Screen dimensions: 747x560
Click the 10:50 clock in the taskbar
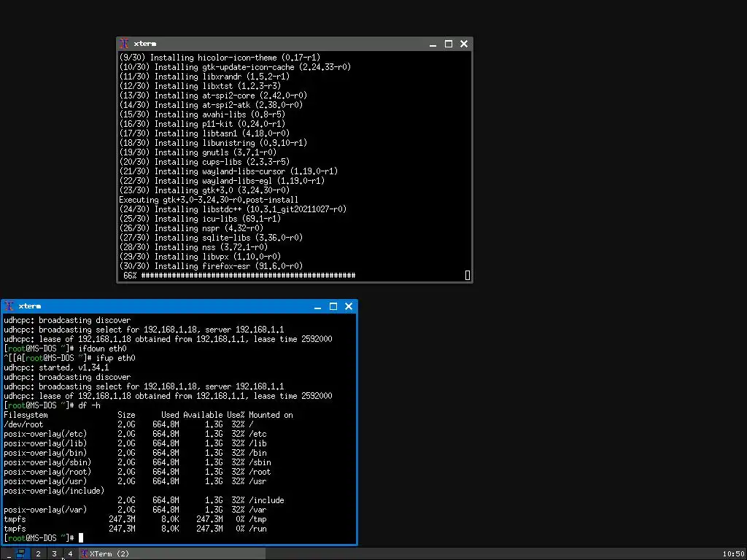click(x=733, y=554)
